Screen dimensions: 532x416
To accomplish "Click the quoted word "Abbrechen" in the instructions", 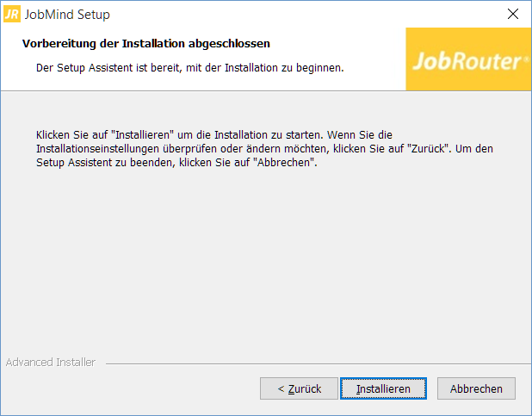I will click(x=283, y=162).
